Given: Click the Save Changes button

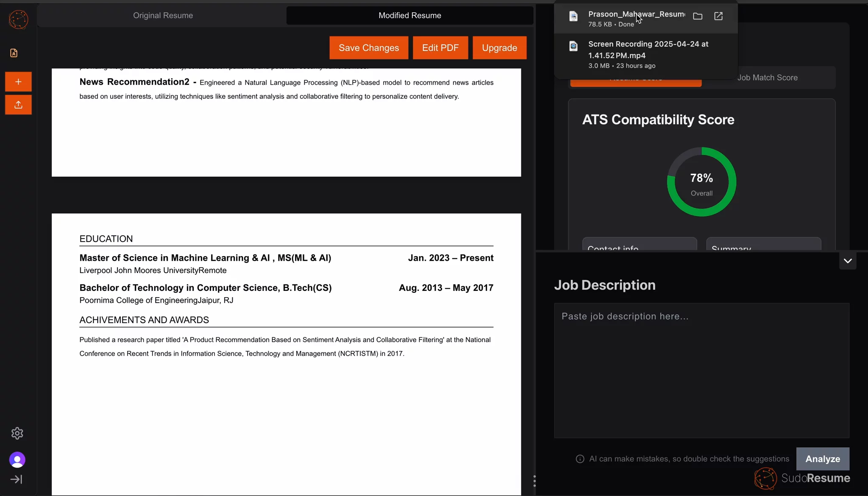Looking at the screenshot, I should click(369, 47).
